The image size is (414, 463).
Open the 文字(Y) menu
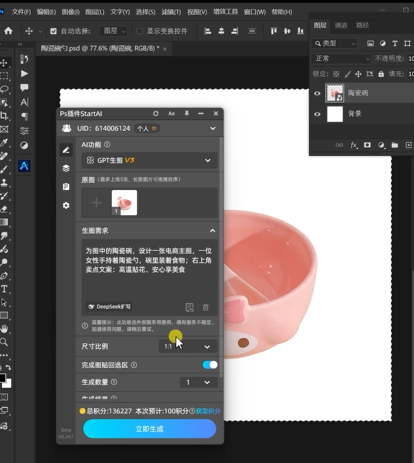pos(120,12)
